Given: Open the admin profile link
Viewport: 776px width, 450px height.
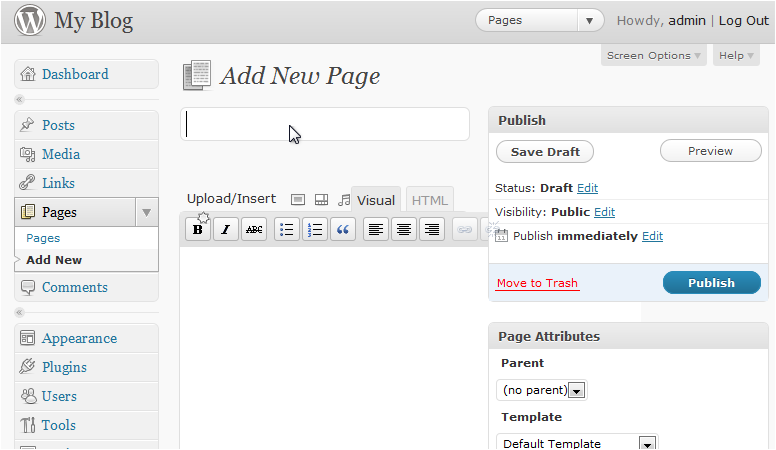Looking at the screenshot, I should click(687, 21).
